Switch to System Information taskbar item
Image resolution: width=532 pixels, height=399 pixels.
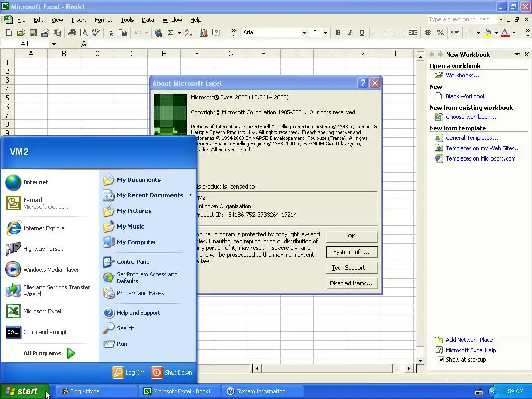tap(262, 391)
